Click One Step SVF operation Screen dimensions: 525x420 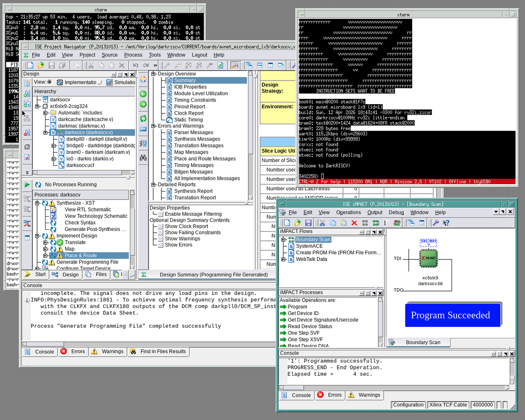pos(304,333)
